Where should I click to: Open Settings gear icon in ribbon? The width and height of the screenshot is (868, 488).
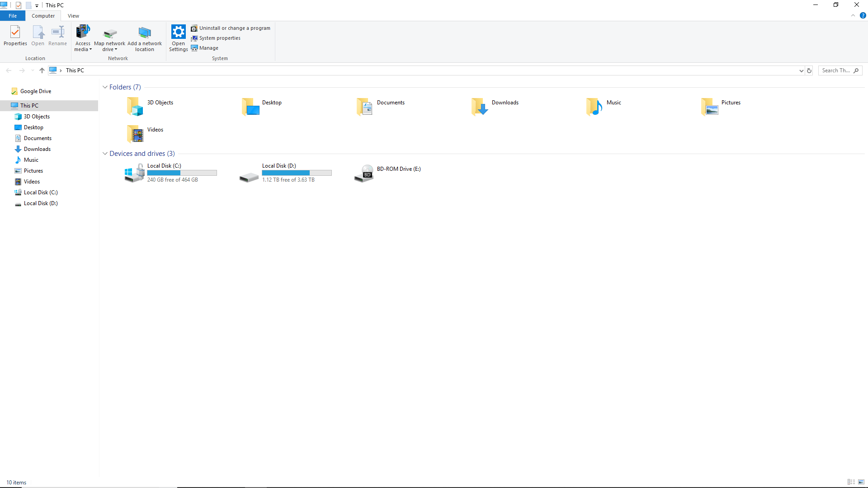[x=178, y=32]
